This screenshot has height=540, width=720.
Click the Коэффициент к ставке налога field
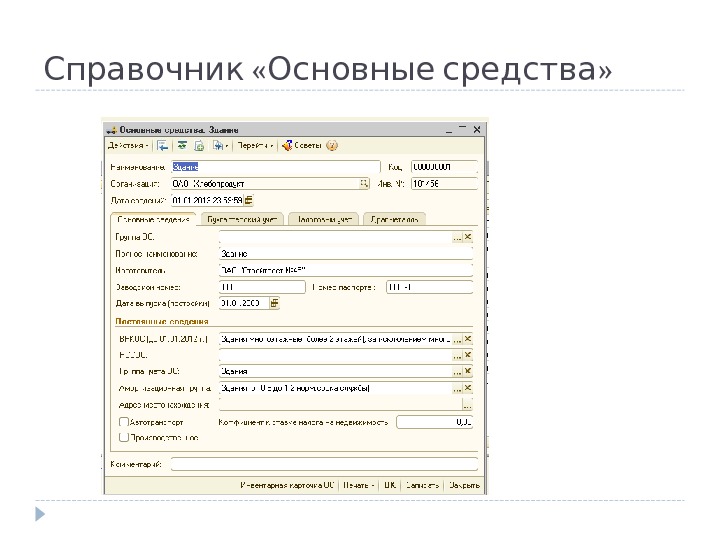[434, 422]
